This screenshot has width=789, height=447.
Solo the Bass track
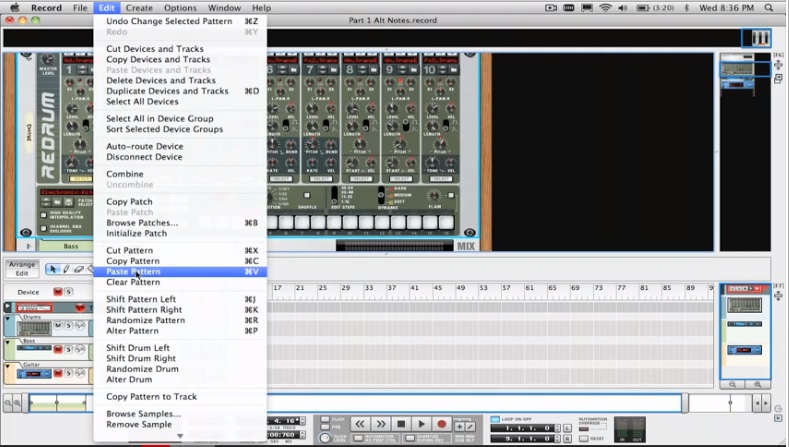pos(71,349)
